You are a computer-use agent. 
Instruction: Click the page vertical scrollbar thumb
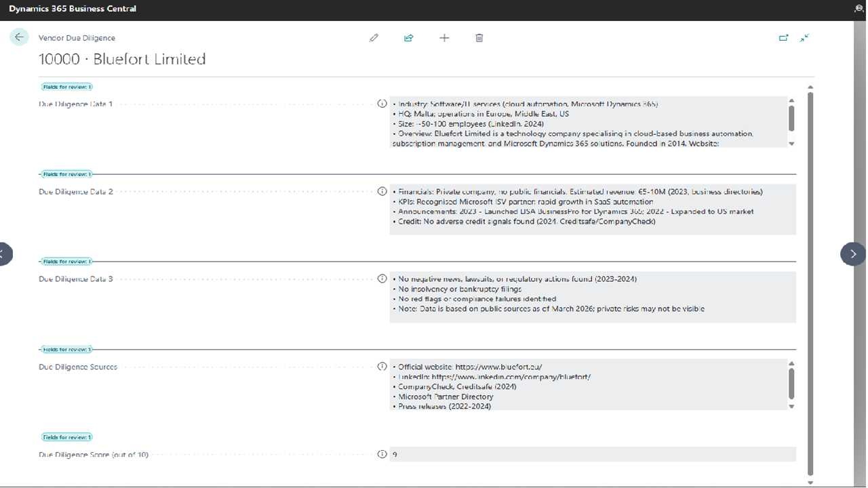pyautogui.click(x=810, y=284)
